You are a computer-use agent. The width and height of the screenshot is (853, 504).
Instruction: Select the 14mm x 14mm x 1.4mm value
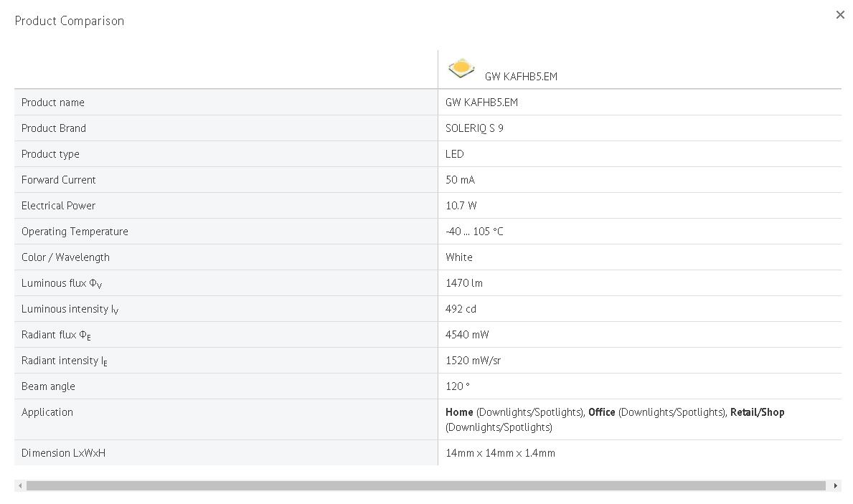point(500,453)
